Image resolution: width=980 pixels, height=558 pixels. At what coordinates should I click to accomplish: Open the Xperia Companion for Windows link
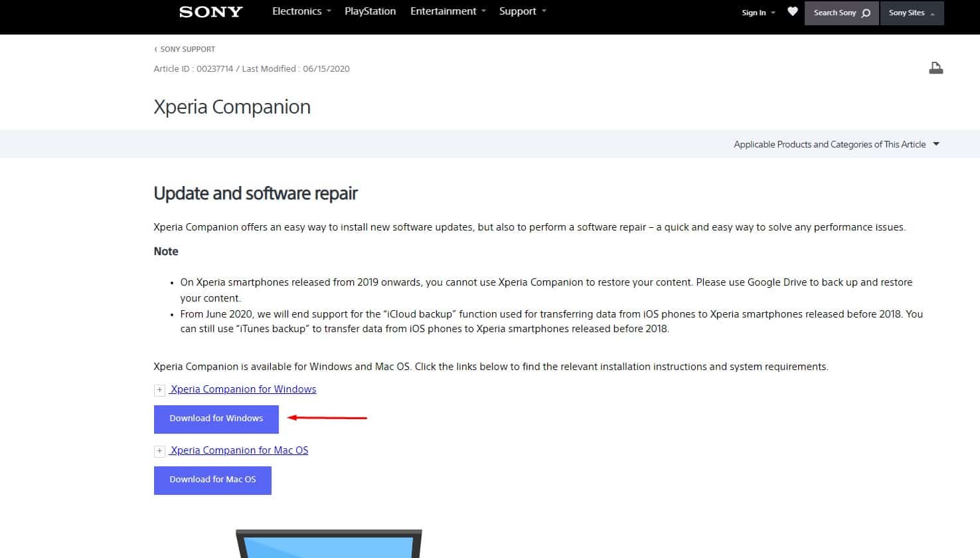pos(243,389)
